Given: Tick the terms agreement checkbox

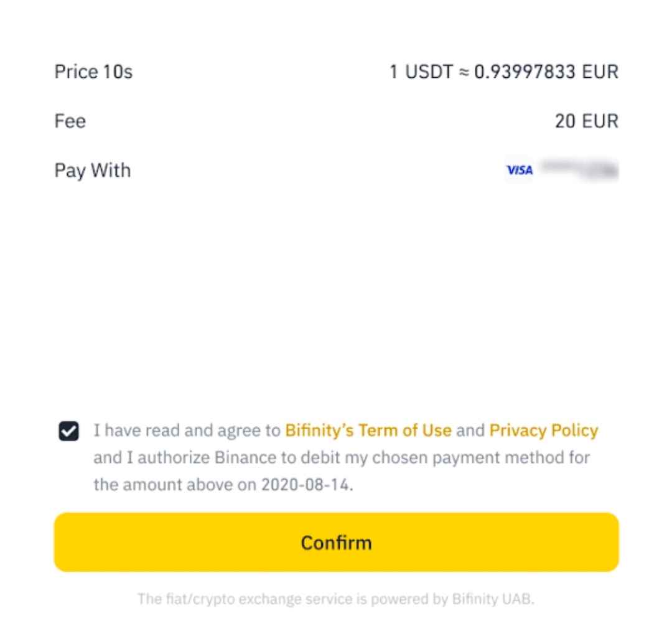Looking at the screenshot, I should (68, 431).
